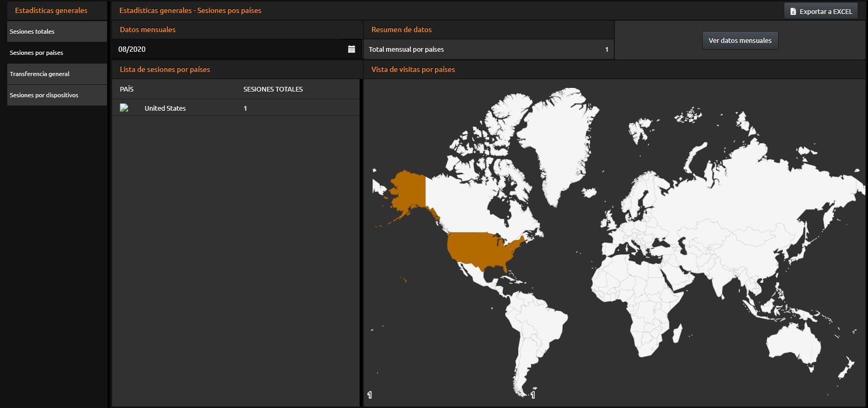Click session count 1 in United States row

(x=245, y=109)
